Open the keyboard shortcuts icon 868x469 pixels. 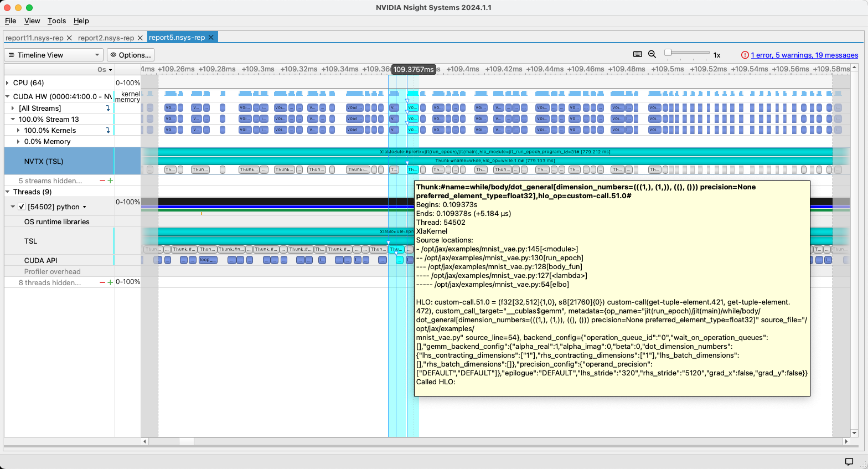click(637, 54)
